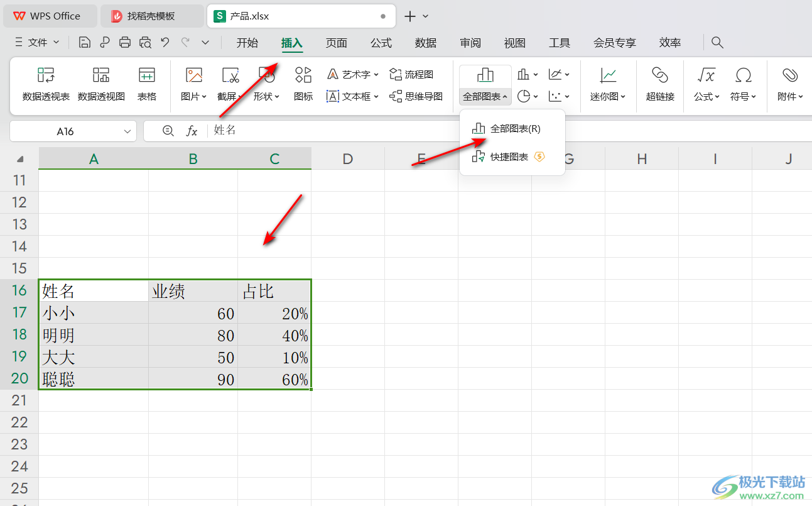
Task: Select cell showing 40%
Action: 274,334
